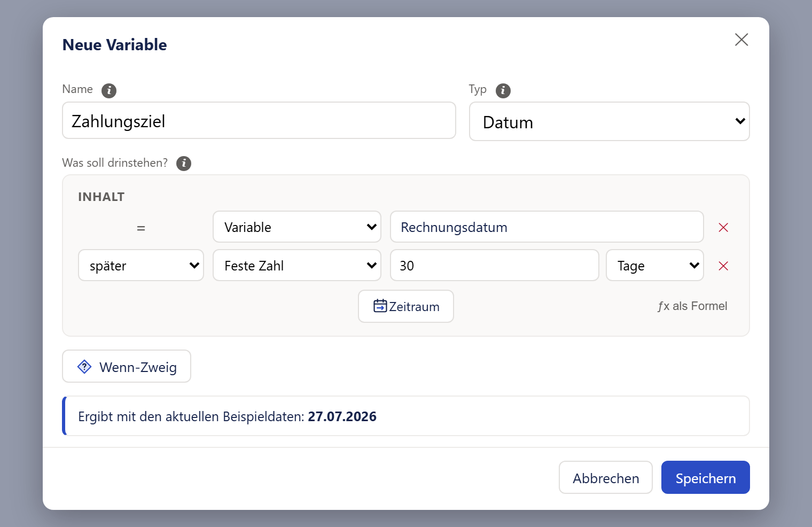Click the info icon next to Name

[109, 90]
